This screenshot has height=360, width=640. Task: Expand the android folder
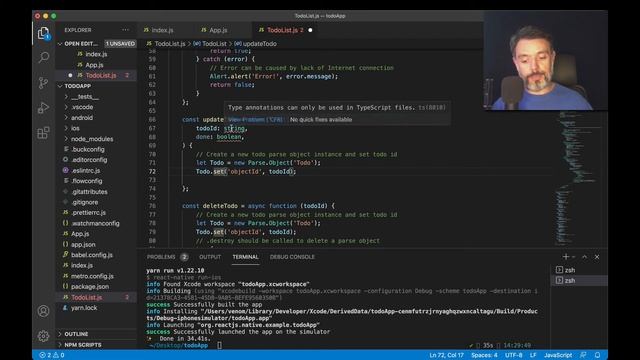click(x=82, y=118)
